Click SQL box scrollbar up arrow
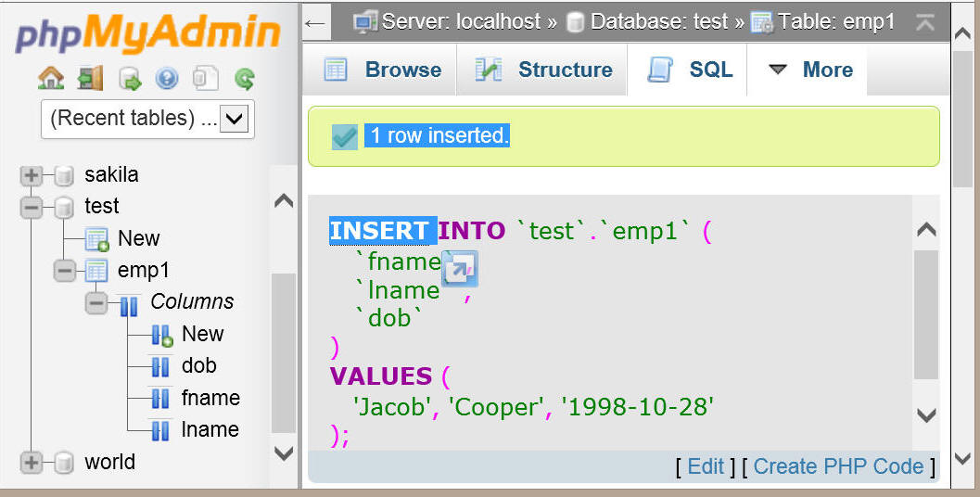The width and height of the screenshot is (980, 497). click(x=926, y=230)
